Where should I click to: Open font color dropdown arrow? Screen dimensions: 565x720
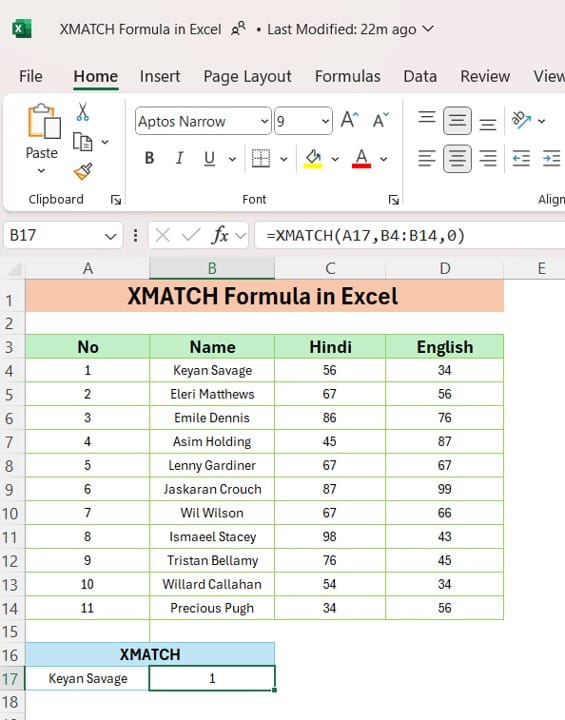[384, 159]
